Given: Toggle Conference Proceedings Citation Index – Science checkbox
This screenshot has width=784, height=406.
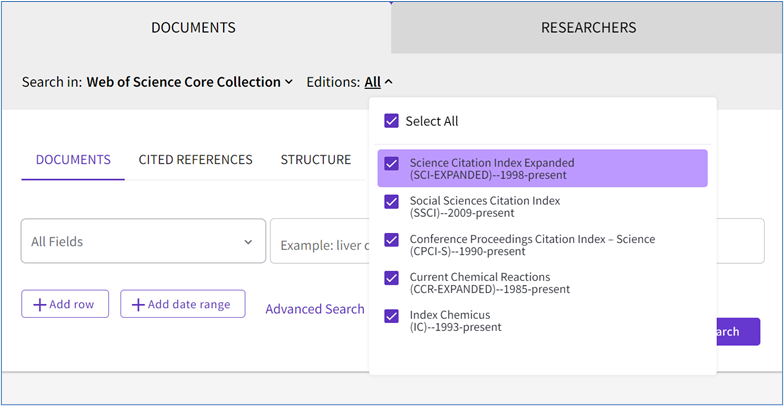Looking at the screenshot, I should pos(391,240).
